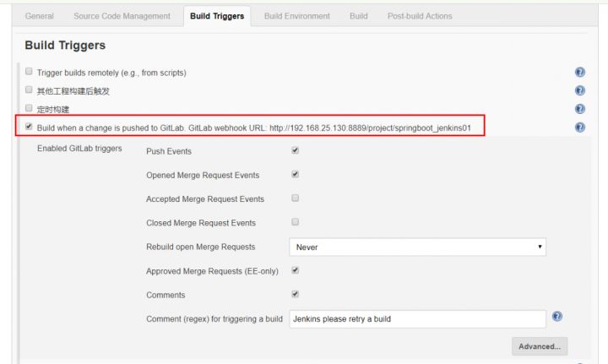The width and height of the screenshot is (608, 364).
Task: Go to Post-build Actions tab
Action: coord(420,16)
